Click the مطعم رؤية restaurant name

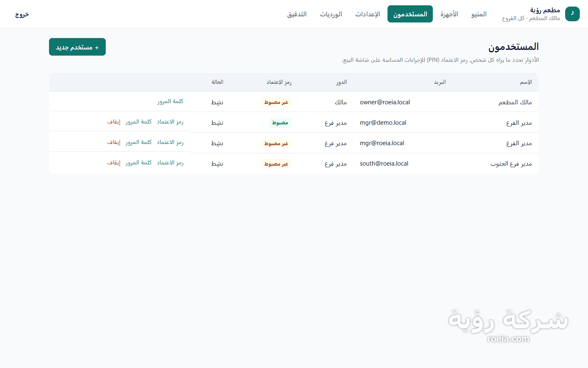545,10
